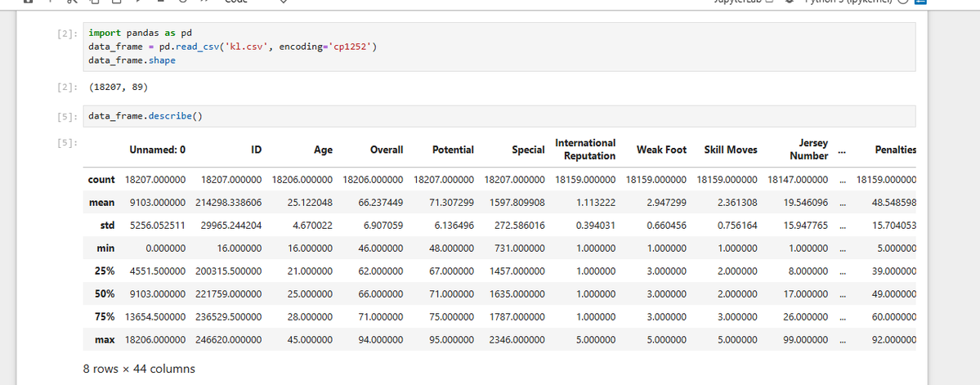Image resolution: width=980 pixels, height=385 pixels.
Task: Click the Weak Foot column header
Action: click(x=661, y=150)
